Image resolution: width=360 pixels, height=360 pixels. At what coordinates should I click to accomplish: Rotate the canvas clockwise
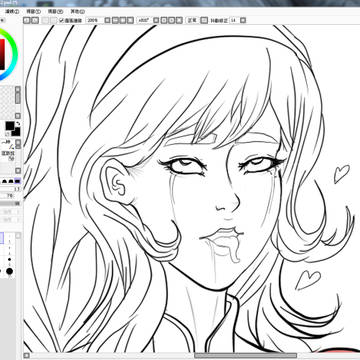tap(171, 20)
